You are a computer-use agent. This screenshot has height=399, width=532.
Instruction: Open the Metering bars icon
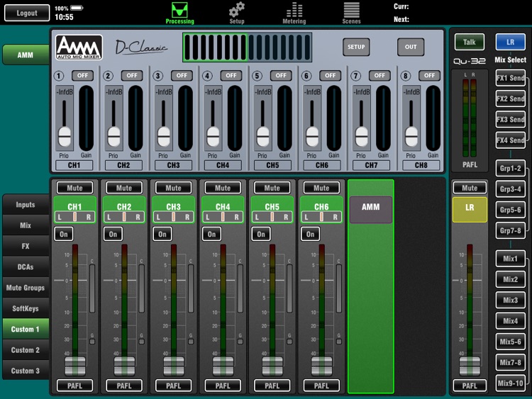coord(294,13)
